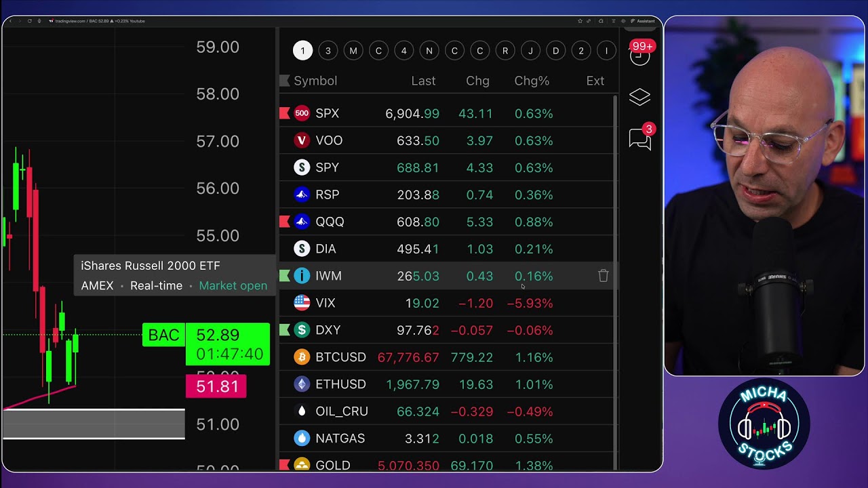Toggle the green flag on DXY row
Viewport: 868px width, 488px height.
(285, 330)
